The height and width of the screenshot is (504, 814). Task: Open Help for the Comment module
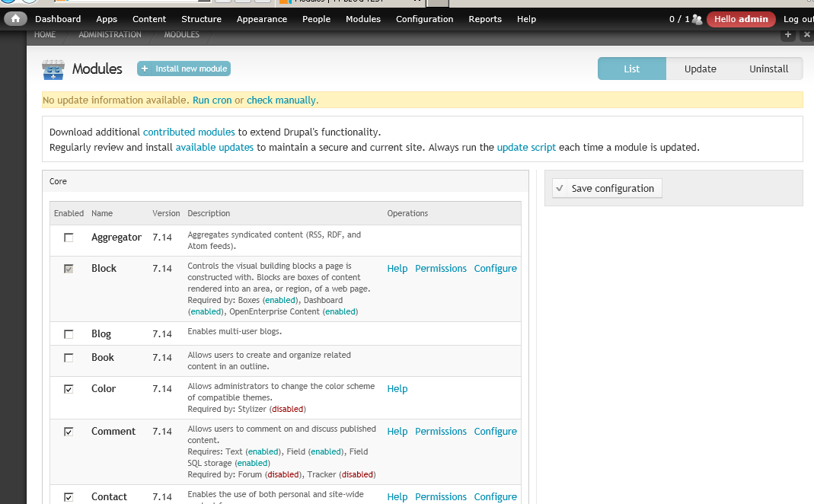tap(397, 432)
